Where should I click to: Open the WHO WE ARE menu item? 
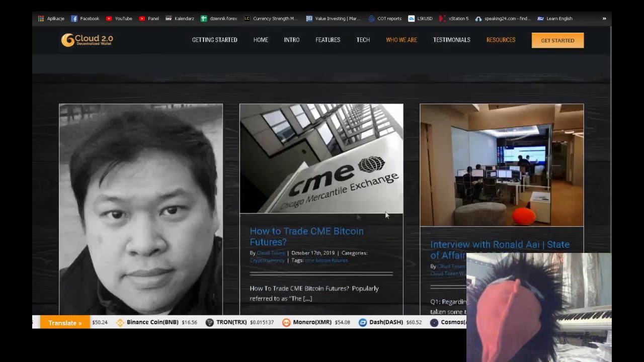click(401, 40)
